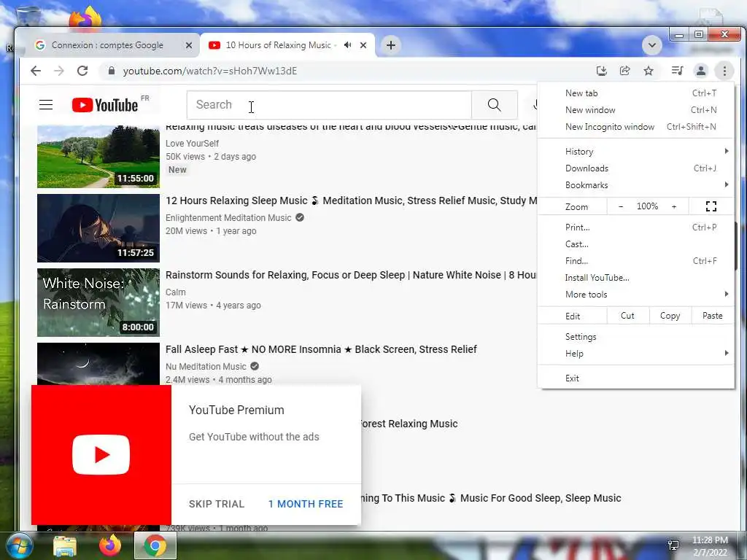Expand the Help submenu

(x=636, y=354)
